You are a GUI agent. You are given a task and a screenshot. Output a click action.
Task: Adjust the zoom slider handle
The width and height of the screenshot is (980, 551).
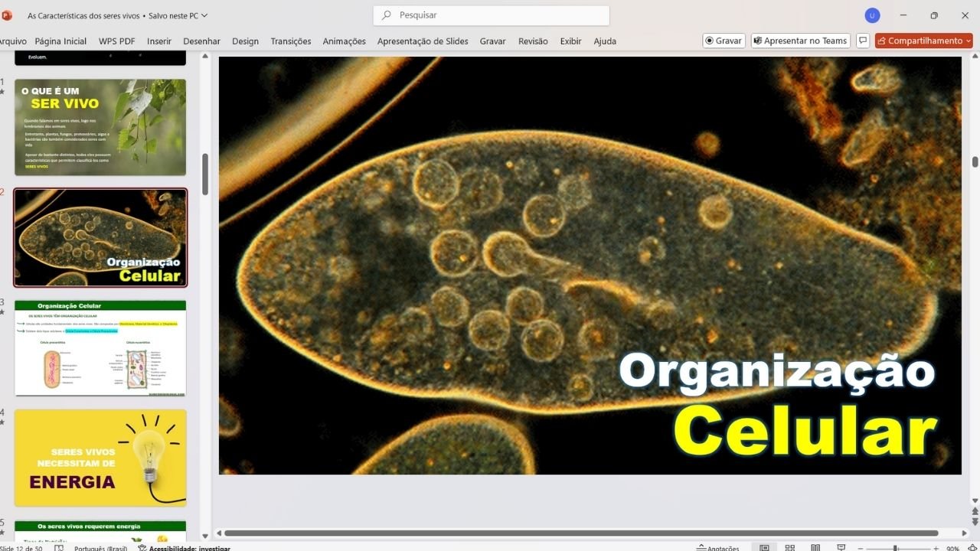pyautogui.click(x=895, y=548)
